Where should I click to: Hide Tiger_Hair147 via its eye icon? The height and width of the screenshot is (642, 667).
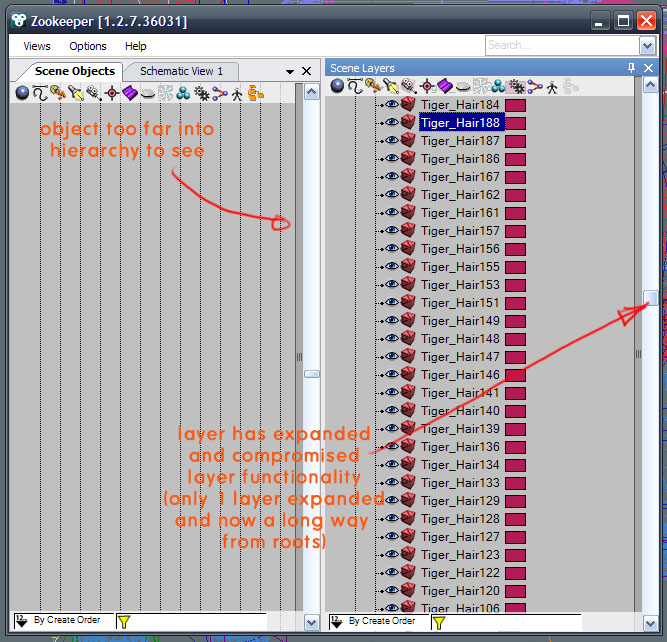[392, 356]
